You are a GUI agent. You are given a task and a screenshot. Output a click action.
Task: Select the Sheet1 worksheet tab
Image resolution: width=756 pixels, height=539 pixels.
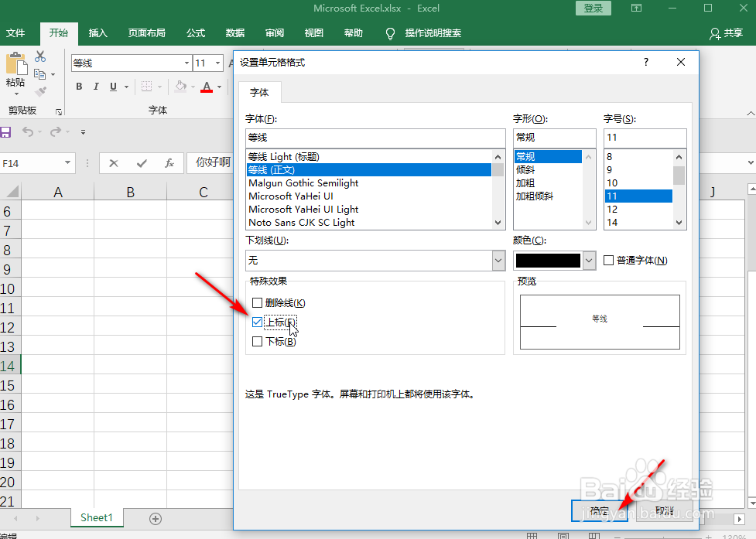click(x=97, y=518)
